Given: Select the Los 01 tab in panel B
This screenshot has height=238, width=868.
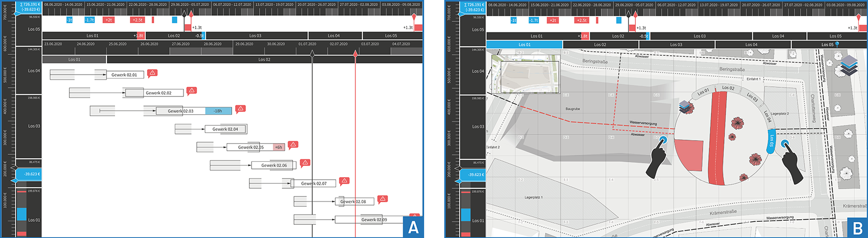Looking at the screenshot, I should pyautogui.click(x=524, y=45).
